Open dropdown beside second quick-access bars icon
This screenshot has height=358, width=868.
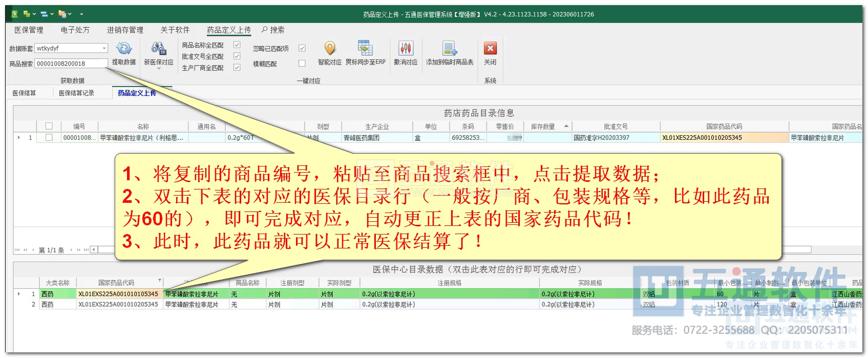pyautogui.click(x=52, y=14)
